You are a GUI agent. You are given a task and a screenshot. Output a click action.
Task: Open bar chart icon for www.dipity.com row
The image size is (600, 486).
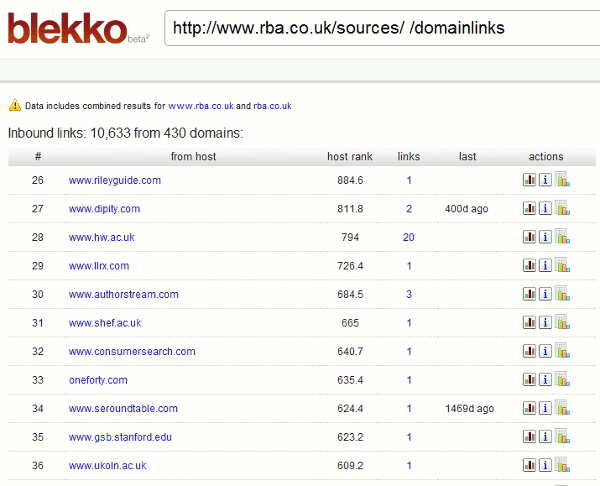tap(529, 208)
